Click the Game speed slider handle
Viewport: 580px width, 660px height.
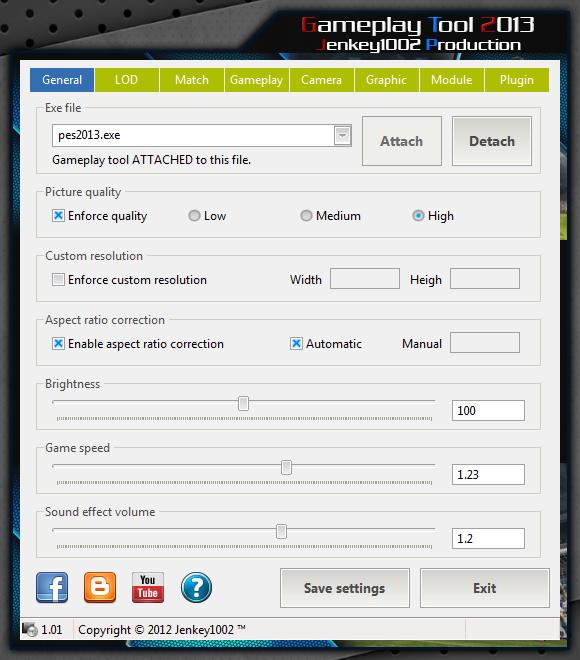(286, 467)
